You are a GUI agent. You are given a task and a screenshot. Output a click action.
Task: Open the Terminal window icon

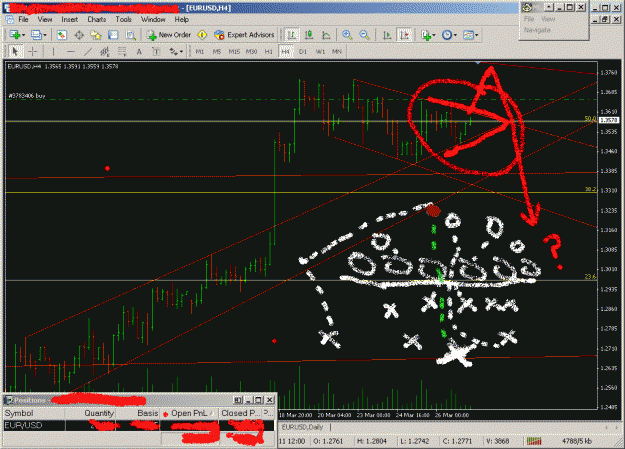[x=113, y=35]
